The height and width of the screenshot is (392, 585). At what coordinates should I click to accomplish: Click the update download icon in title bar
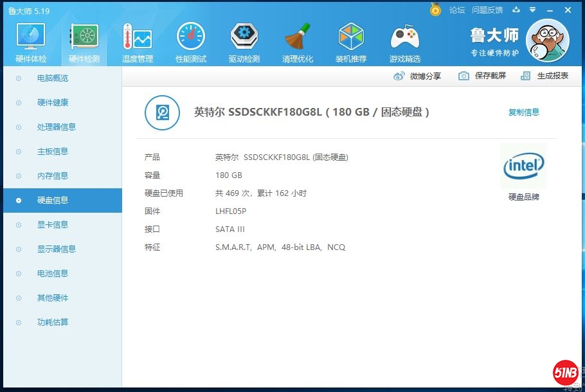[516, 10]
